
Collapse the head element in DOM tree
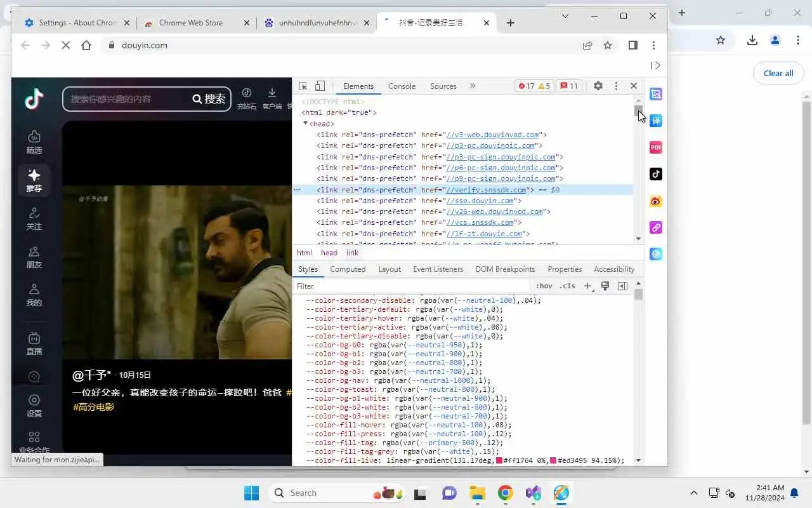[x=305, y=123]
